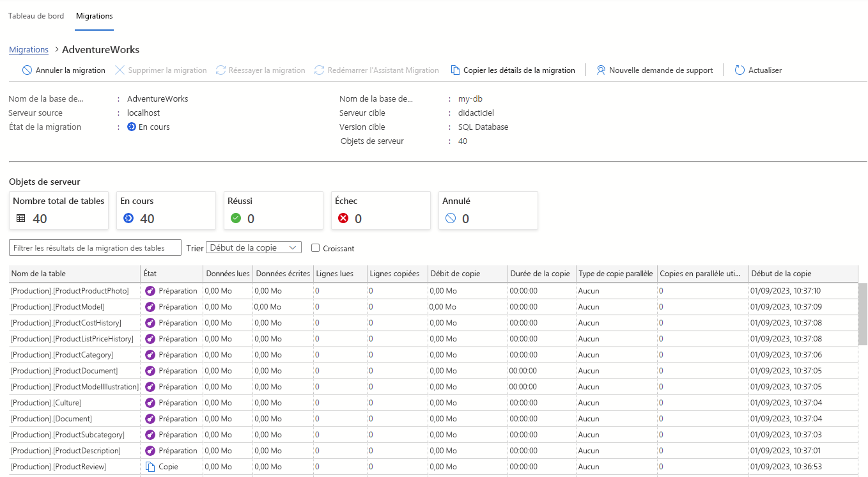Enable the Croissant checkbox
The image size is (868, 477).
(315, 248)
